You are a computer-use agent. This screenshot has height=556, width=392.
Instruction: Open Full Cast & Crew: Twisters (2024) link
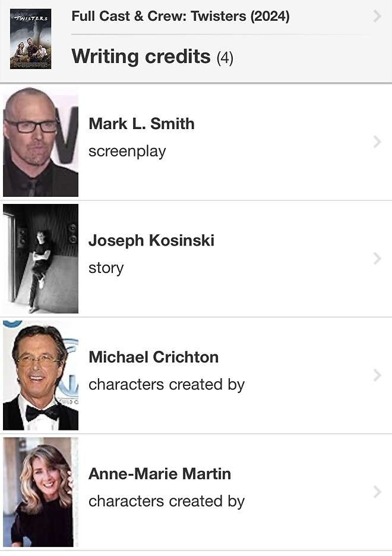click(x=181, y=16)
